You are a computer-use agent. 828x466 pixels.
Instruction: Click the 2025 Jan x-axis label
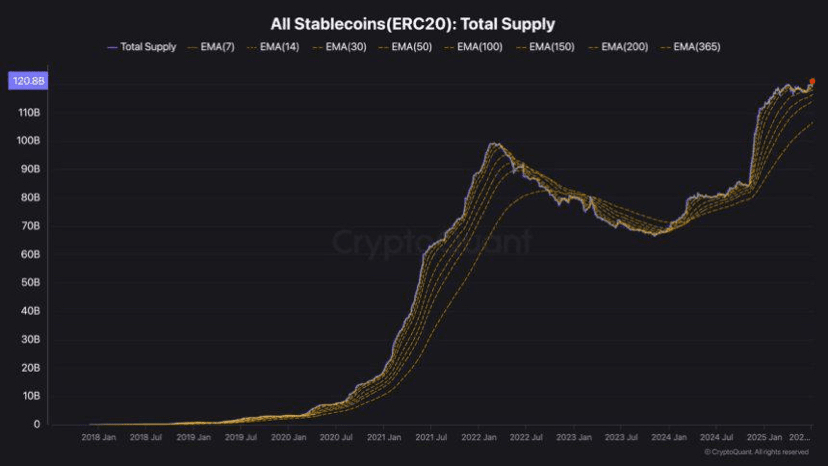(x=764, y=437)
